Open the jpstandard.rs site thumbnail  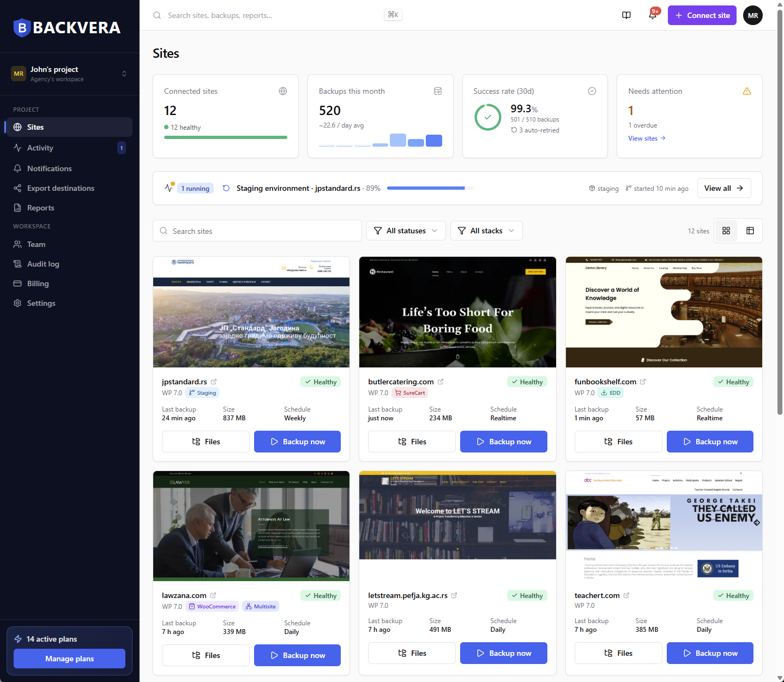251,312
